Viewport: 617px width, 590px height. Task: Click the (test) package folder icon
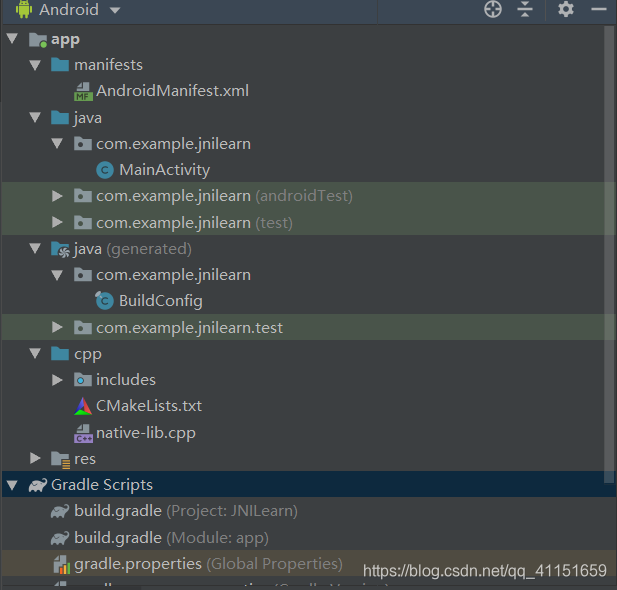[83, 222]
